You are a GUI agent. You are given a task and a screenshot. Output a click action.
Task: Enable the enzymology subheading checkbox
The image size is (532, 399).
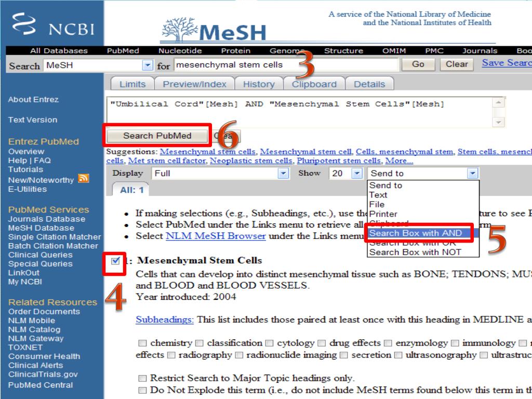(x=388, y=343)
